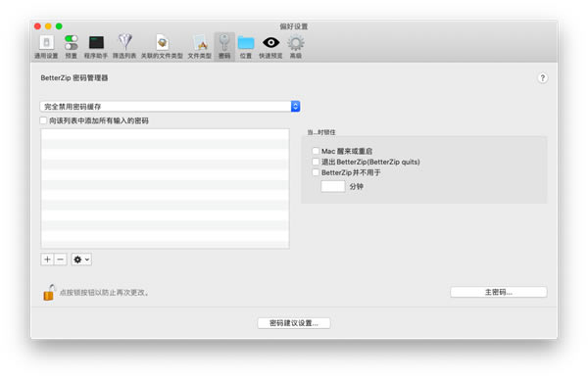Open the 关联的文件类型 pane
Viewport: 588px width, 379px height.
pos(162,47)
